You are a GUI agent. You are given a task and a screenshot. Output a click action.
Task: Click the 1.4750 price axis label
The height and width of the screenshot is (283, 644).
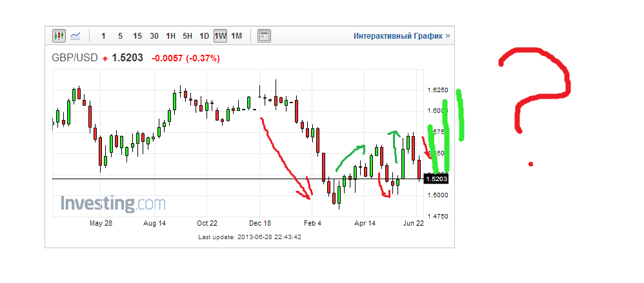click(x=437, y=216)
